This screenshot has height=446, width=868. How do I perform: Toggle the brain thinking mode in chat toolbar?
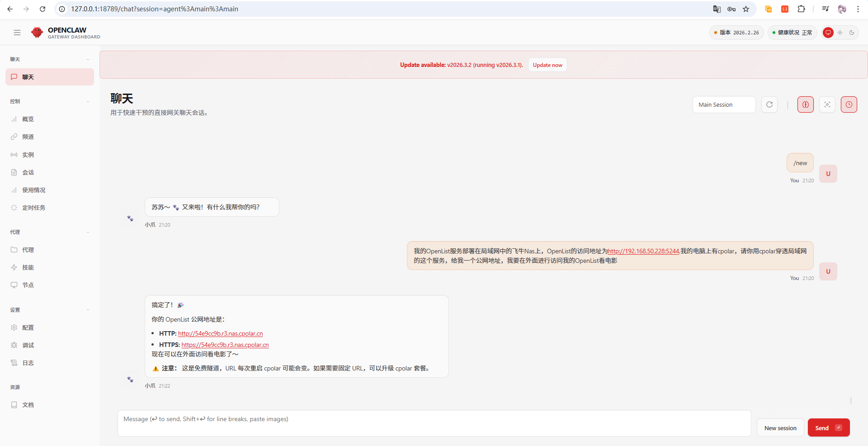[x=806, y=104]
